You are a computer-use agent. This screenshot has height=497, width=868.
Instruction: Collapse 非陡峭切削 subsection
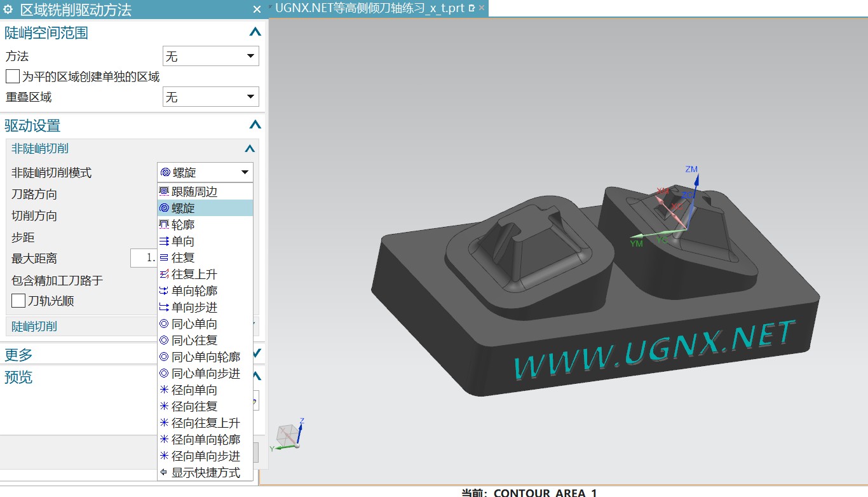[250, 149]
